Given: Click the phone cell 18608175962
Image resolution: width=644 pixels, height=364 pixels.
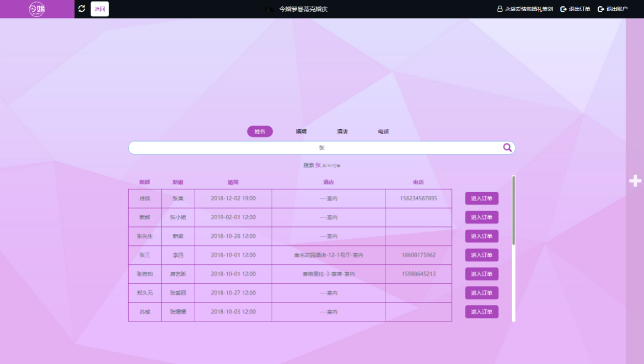Looking at the screenshot, I should 419,255.
